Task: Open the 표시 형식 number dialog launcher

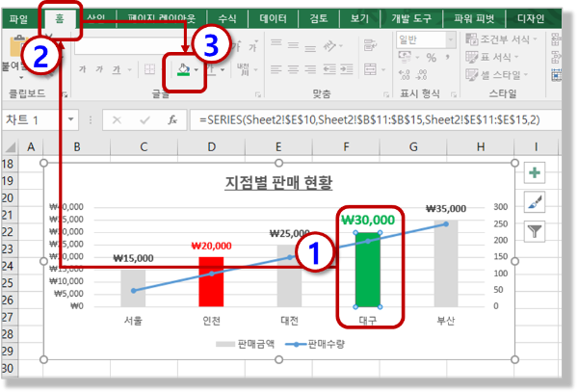Action: (454, 95)
